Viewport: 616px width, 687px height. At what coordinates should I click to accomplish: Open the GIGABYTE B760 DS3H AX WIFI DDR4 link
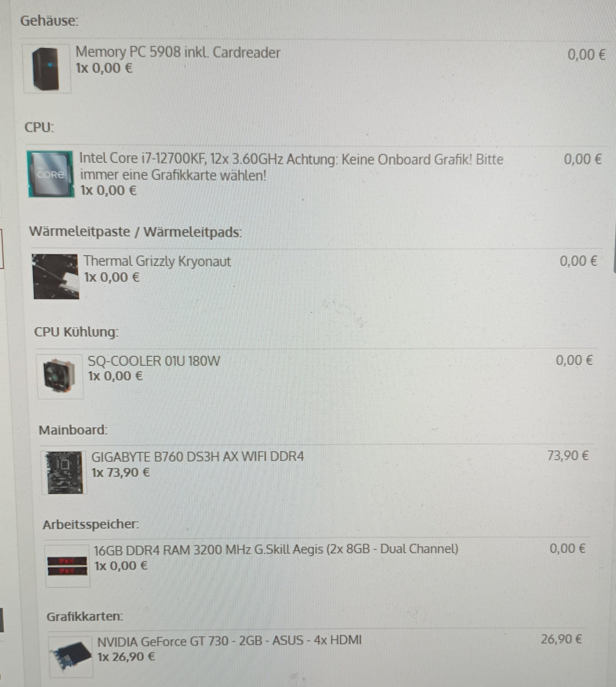(x=198, y=457)
